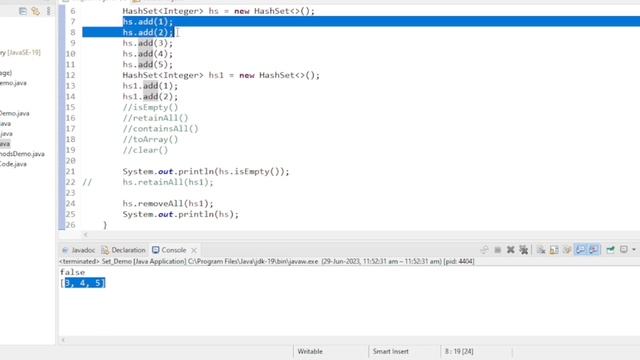The image size is (640, 360).
Task: Toggle Show Console on Standard Error Changes
Action: pyautogui.click(x=594, y=250)
